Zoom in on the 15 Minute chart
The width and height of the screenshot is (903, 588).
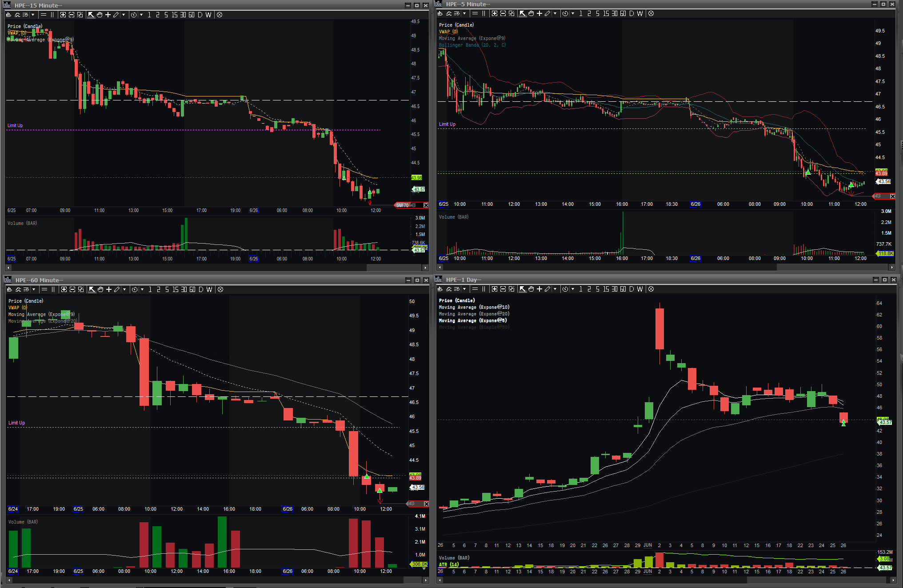click(63, 15)
